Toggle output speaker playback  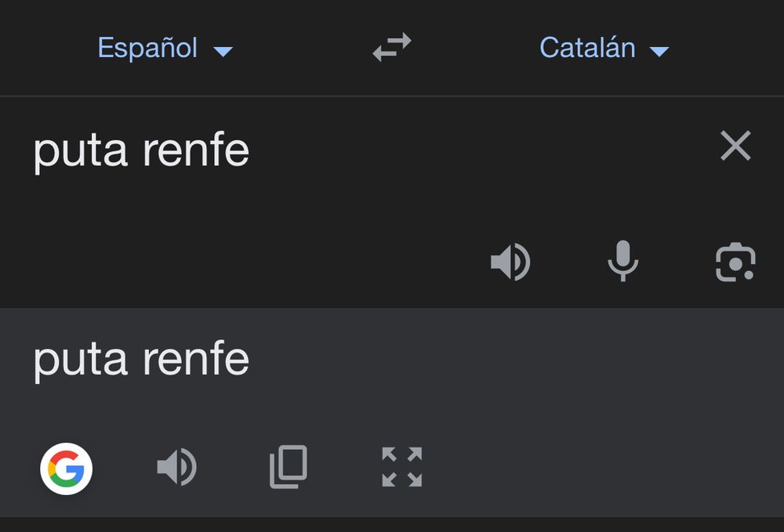point(176,469)
